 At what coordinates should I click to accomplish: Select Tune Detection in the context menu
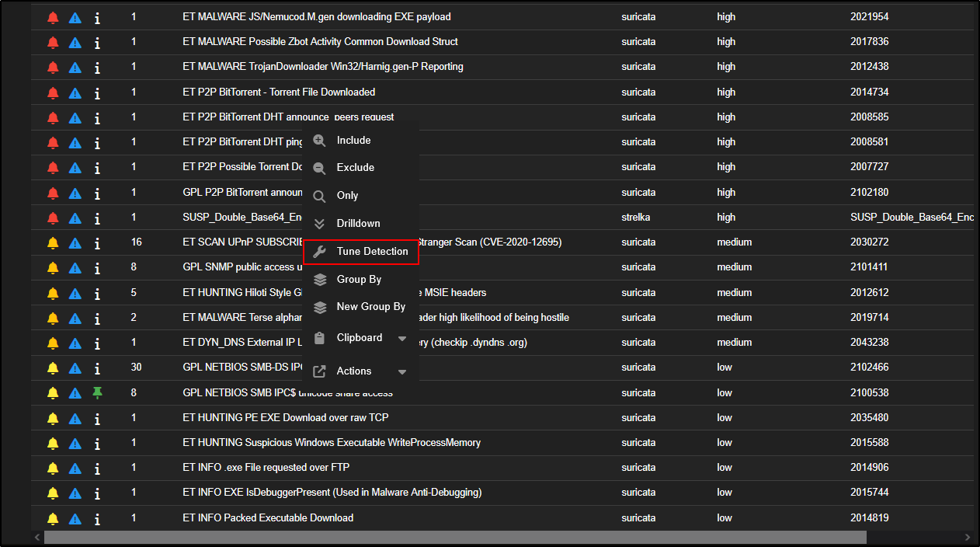pos(372,252)
